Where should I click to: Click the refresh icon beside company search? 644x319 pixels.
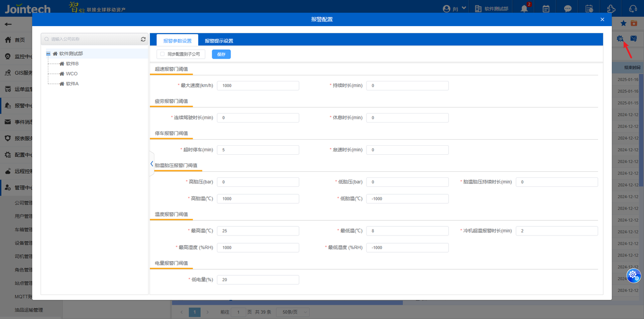tap(143, 39)
